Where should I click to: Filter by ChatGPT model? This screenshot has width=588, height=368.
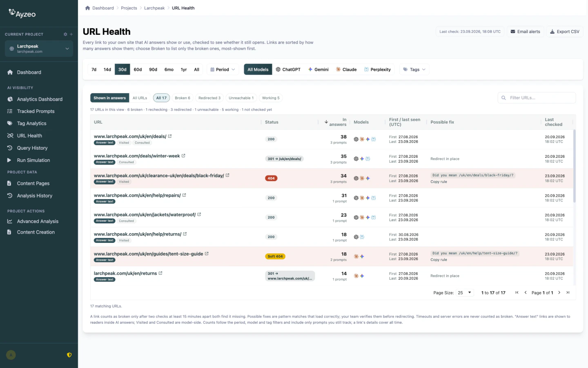click(x=288, y=70)
